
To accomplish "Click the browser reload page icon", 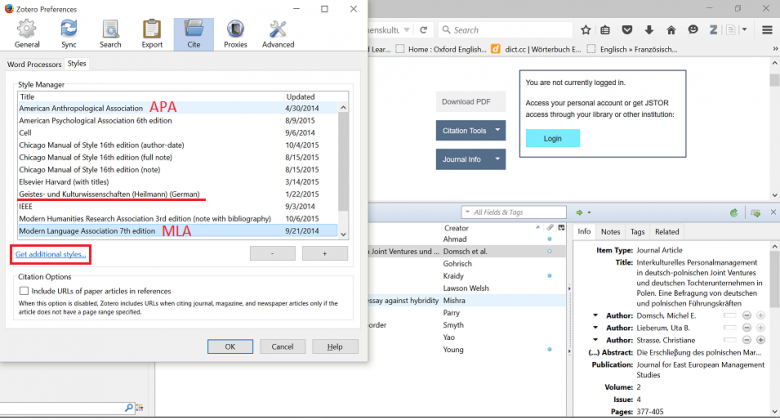I will [423, 30].
